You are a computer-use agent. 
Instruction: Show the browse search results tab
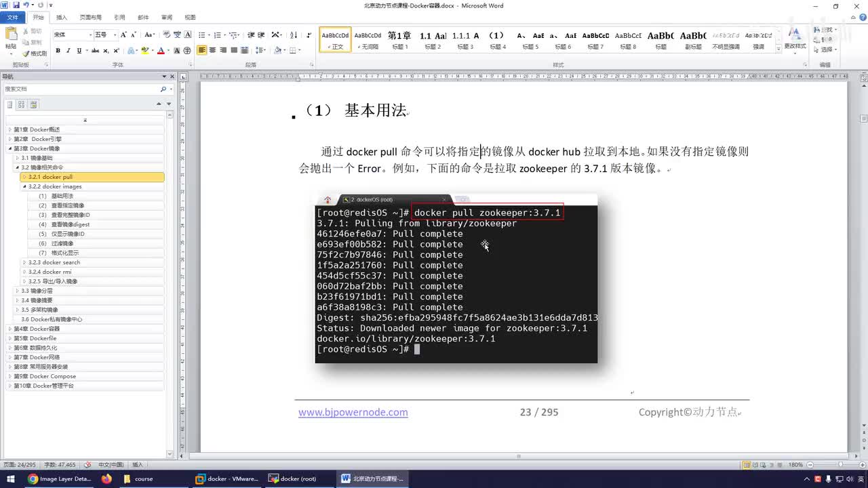[33, 104]
